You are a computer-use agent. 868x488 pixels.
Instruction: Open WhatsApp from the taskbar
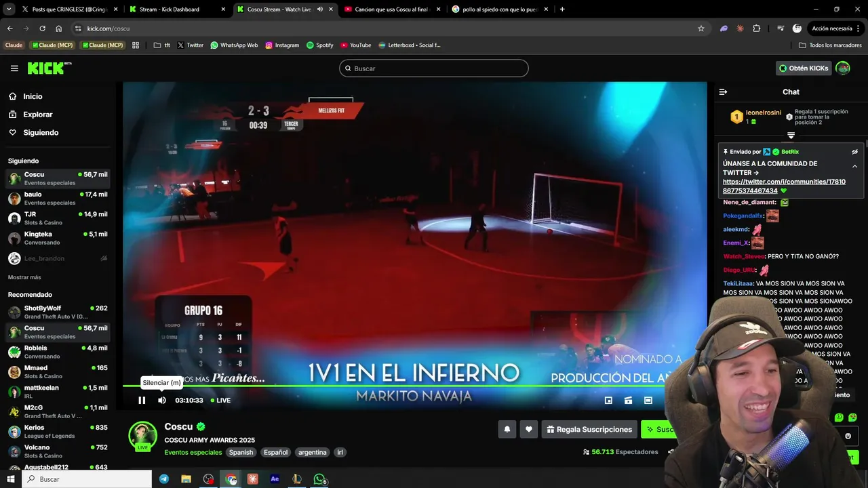(x=319, y=479)
